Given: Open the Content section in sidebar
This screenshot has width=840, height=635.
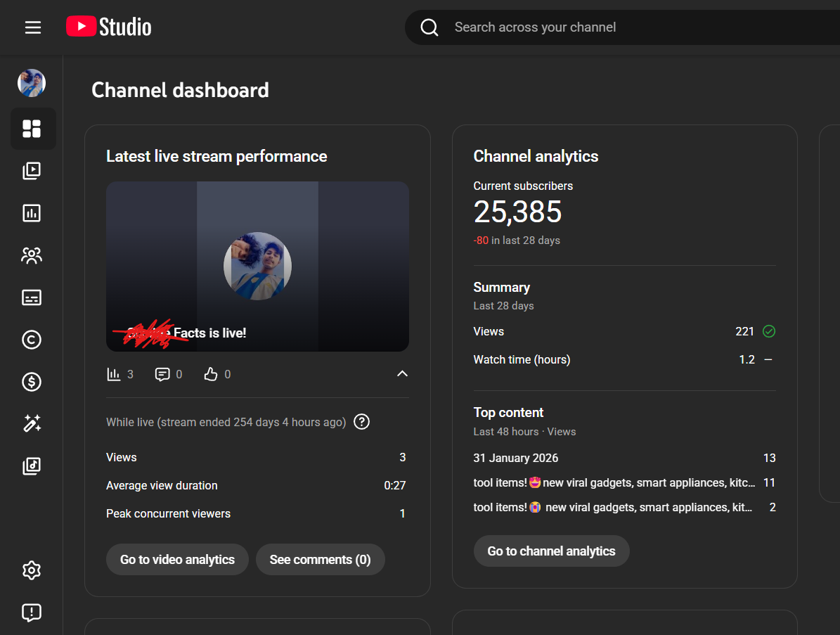Looking at the screenshot, I should [x=32, y=171].
